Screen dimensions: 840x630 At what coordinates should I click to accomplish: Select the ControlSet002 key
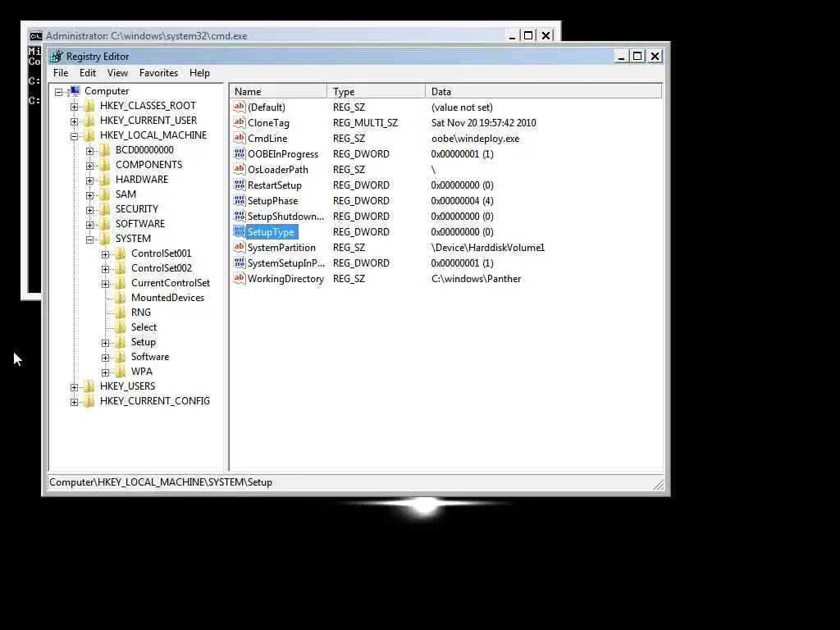click(x=162, y=268)
